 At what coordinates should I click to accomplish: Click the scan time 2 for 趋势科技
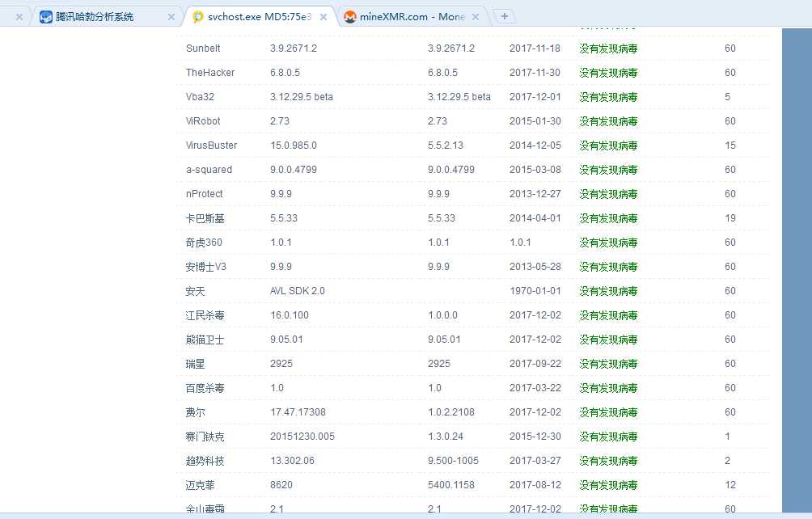[x=728, y=461]
